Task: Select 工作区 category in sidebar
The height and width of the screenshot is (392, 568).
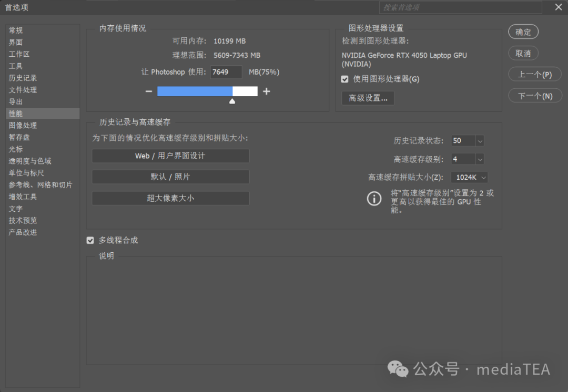Action: point(43,54)
